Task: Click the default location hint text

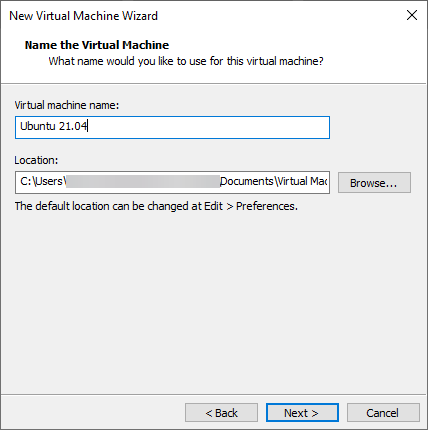Action: coord(156,206)
